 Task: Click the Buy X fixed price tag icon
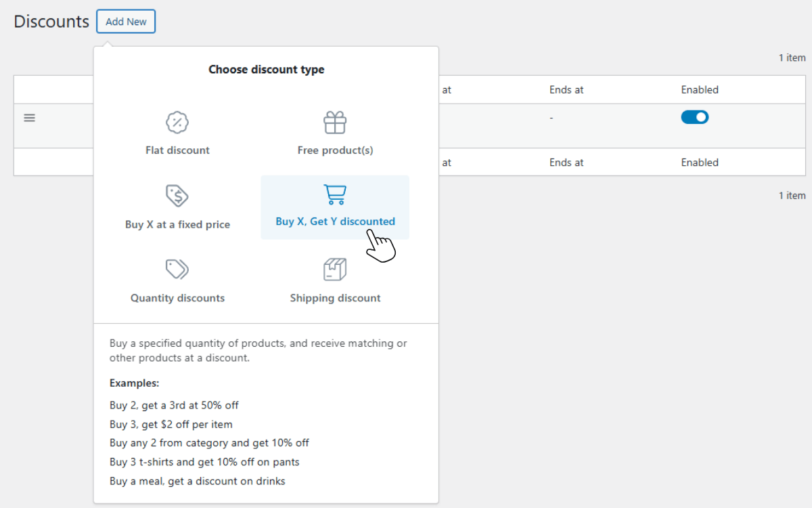[177, 196]
